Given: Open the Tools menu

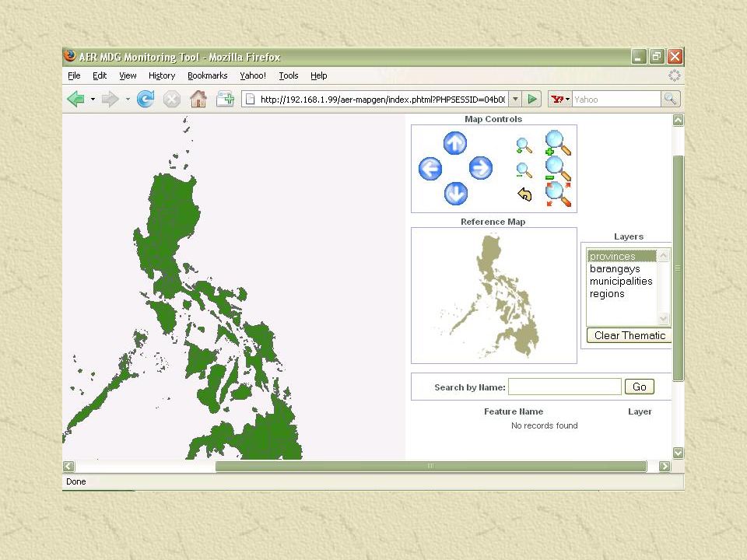Looking at the screenshot, I should point(288,75).
